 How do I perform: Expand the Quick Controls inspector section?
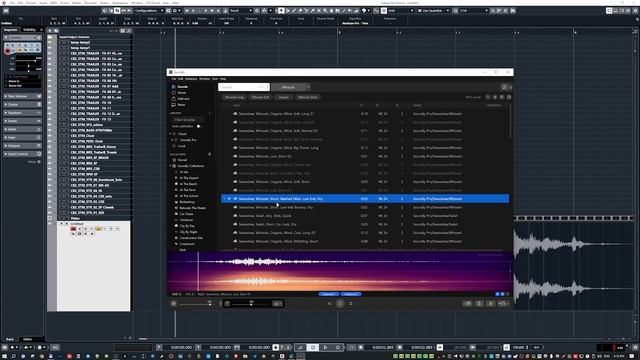click(x=22, y=154)
